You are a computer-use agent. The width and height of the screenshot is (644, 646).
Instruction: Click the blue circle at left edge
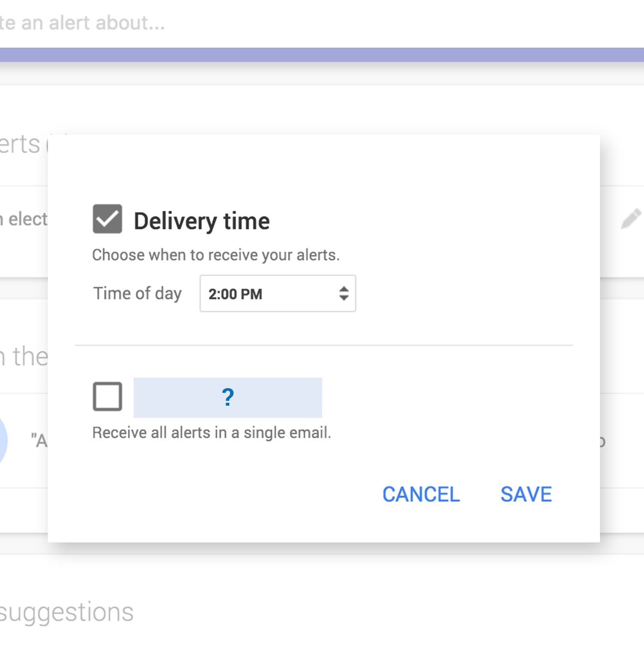(2, 440)
